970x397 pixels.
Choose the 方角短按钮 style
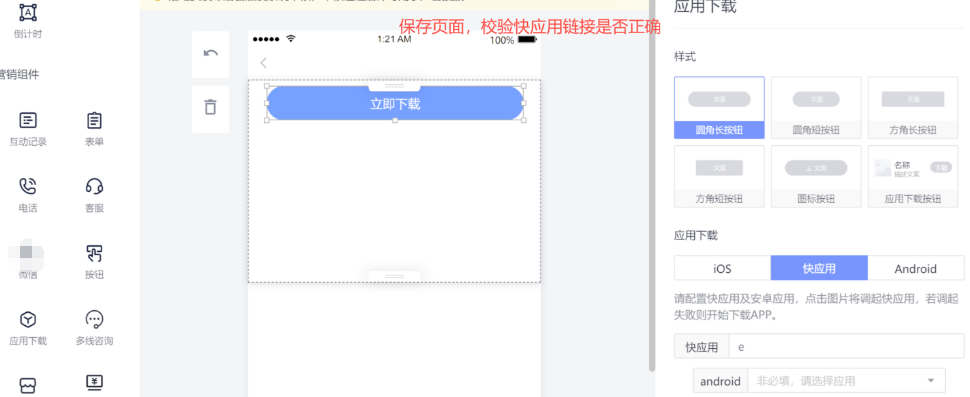pos(719,176)
